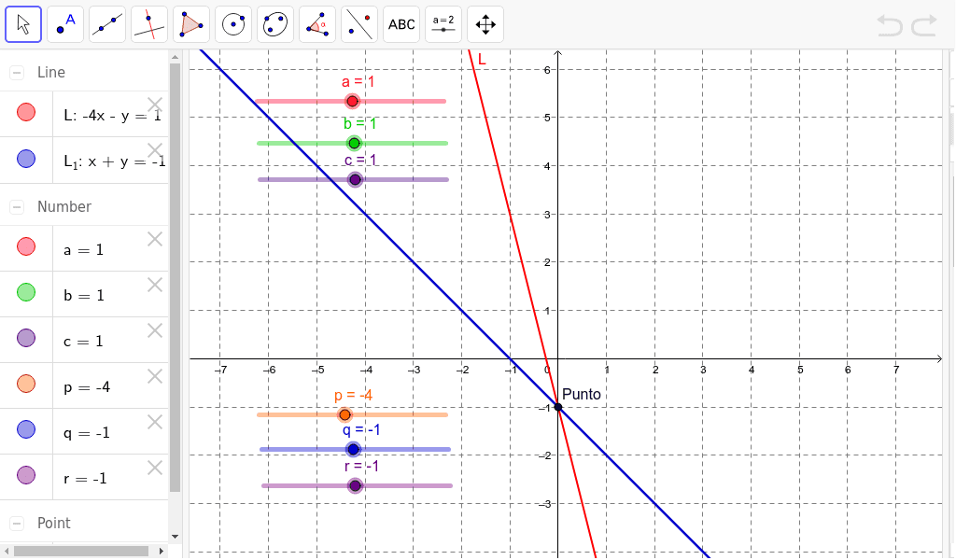This screenshot has width=956, height=560.
Task: Click the horizontal scrollbar right arrow
Action: (161, 551)
